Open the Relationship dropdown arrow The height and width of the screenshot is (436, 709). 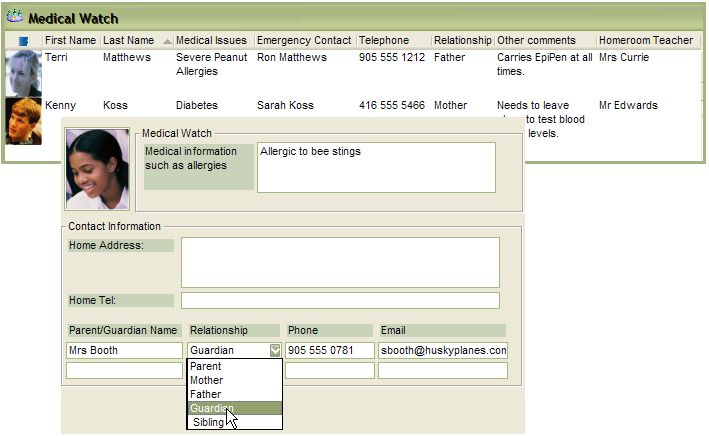click(x=275, y=351)
